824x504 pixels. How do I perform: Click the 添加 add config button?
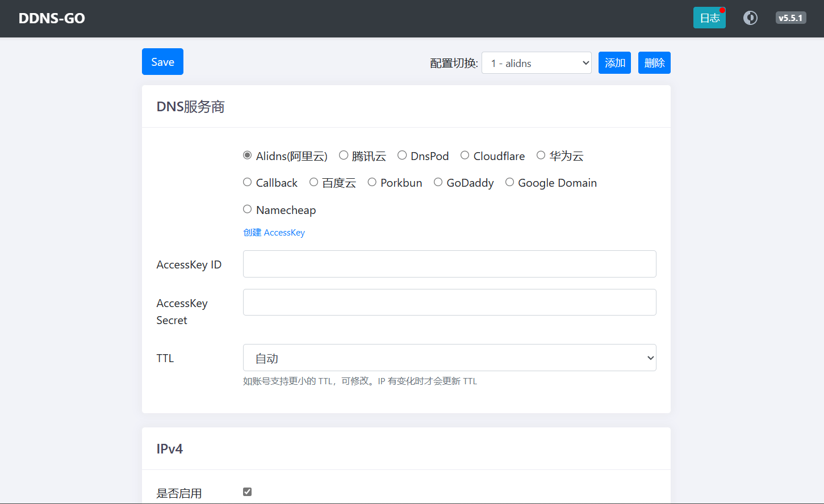[614, 63]
